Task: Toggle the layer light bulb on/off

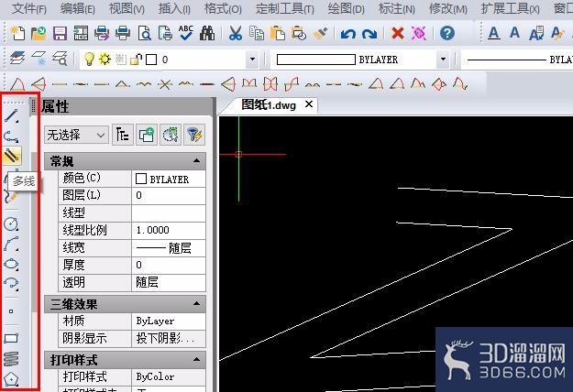Action: click(89, 60)
